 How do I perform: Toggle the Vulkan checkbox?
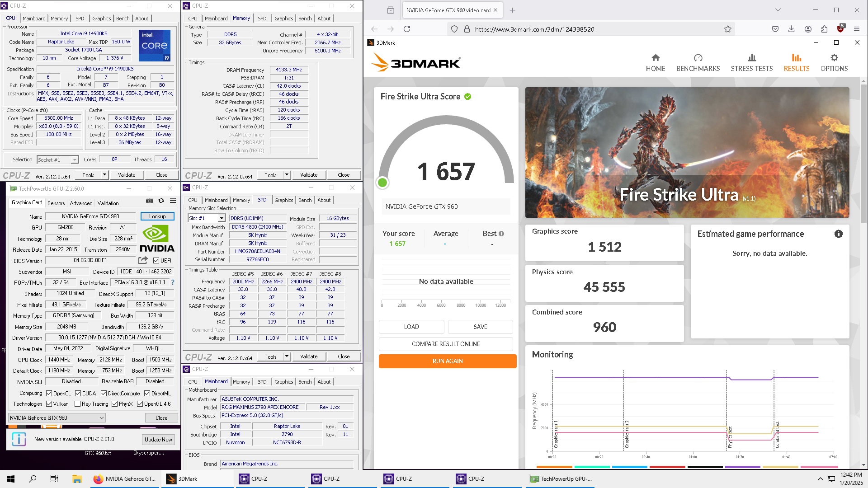(49, 404)
